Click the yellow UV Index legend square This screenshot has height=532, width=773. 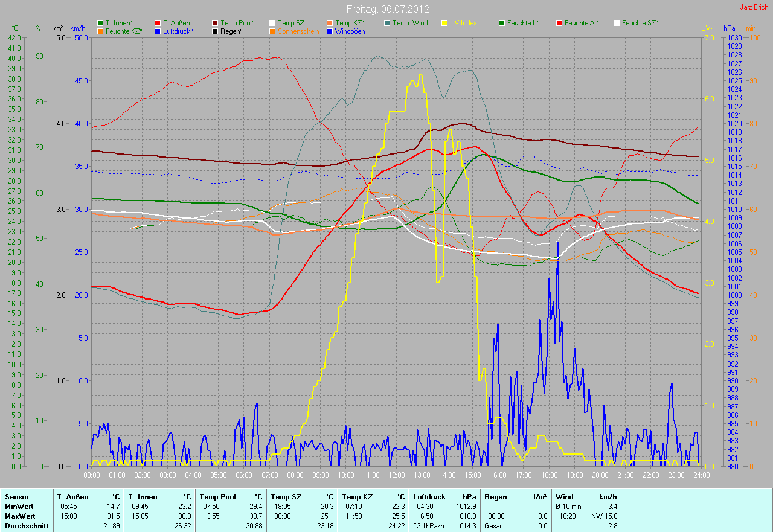445,23
